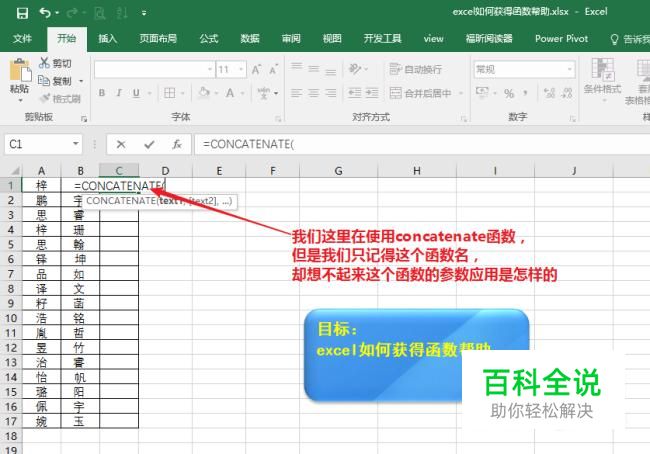Image resolution: width=650 pixels, height=454 pixels.
Task: Increase decimal places icon
Action: pyautogui.click(x=549, y=93)
